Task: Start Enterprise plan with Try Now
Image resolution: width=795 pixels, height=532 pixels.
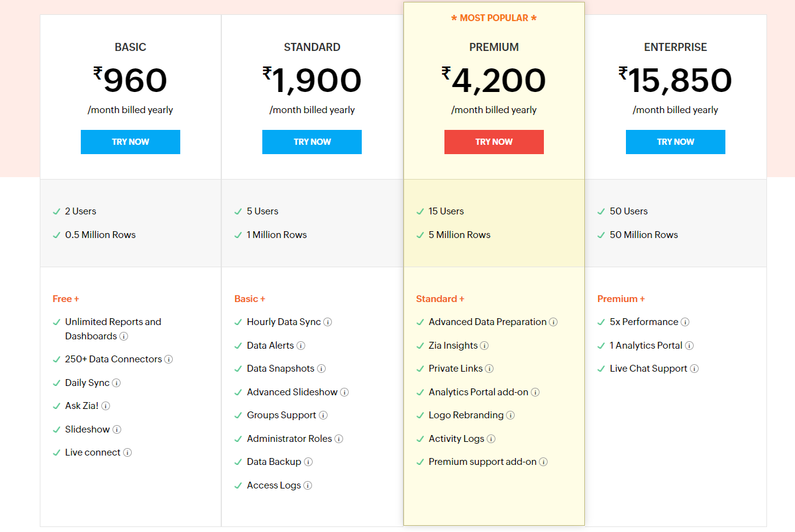Action: [x=676, y=142]
